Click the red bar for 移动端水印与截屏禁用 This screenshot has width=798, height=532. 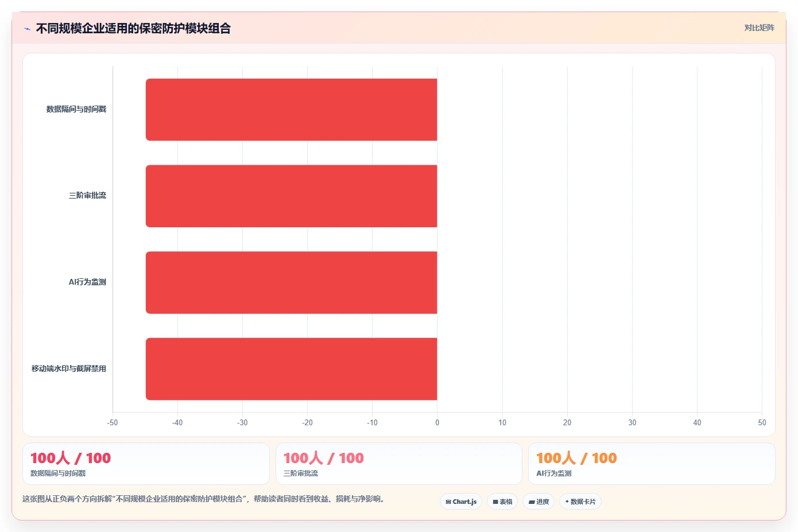pos(292,369)
